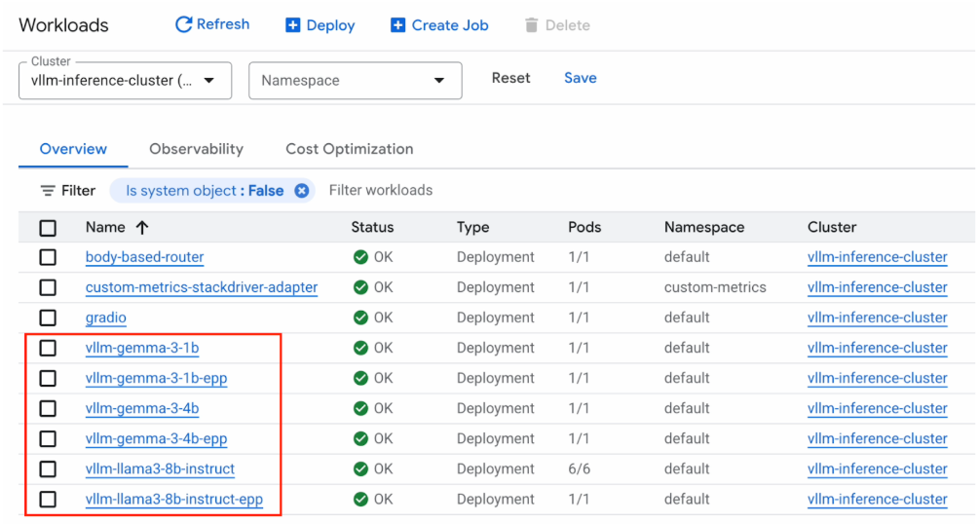The width and height of the screenshot is (980, 524).
Task: Click the green OK icon in vllm-llama3-8b-instruct-epp row
Action: (x=360, y=499)
